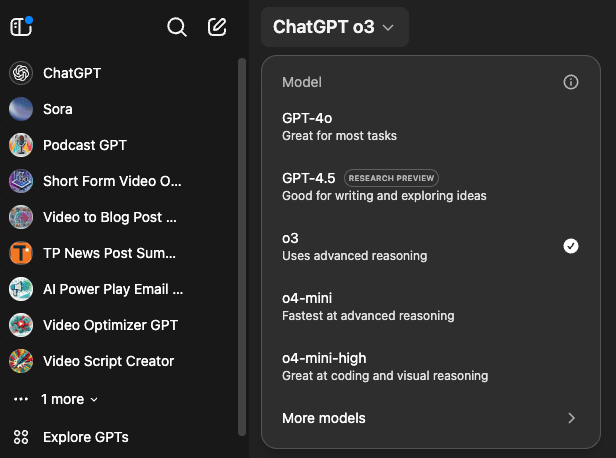
Task: Click the Explore GPTs grid icon
Action: point(21,437)
